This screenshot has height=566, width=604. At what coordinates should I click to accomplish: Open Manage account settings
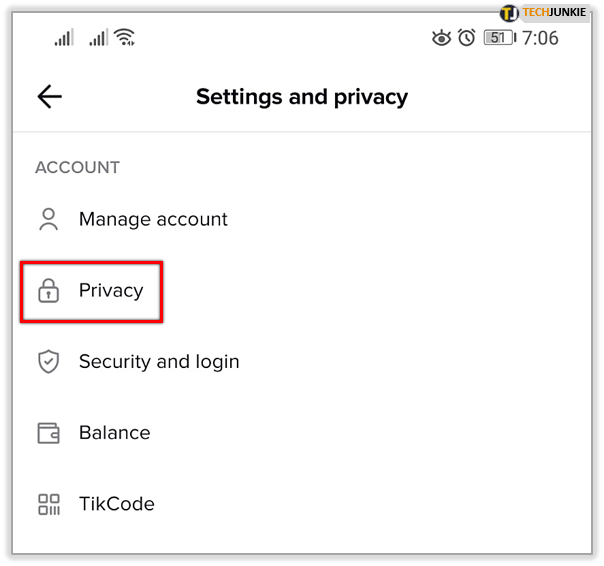[x=153, y=220]
